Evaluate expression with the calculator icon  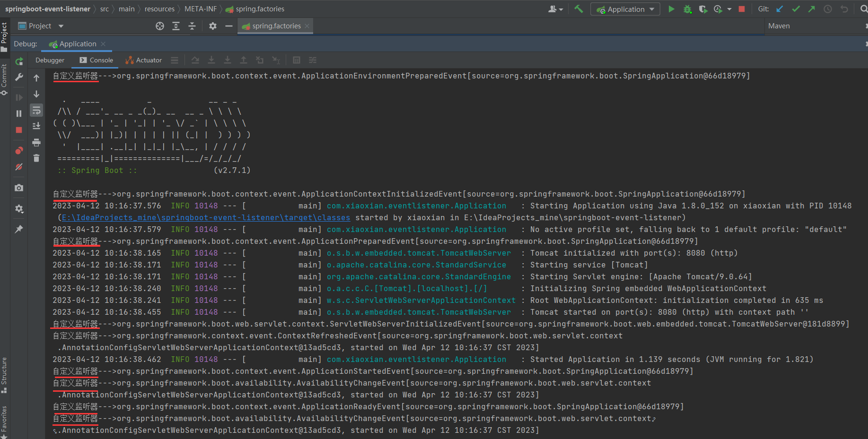[297, 60]
